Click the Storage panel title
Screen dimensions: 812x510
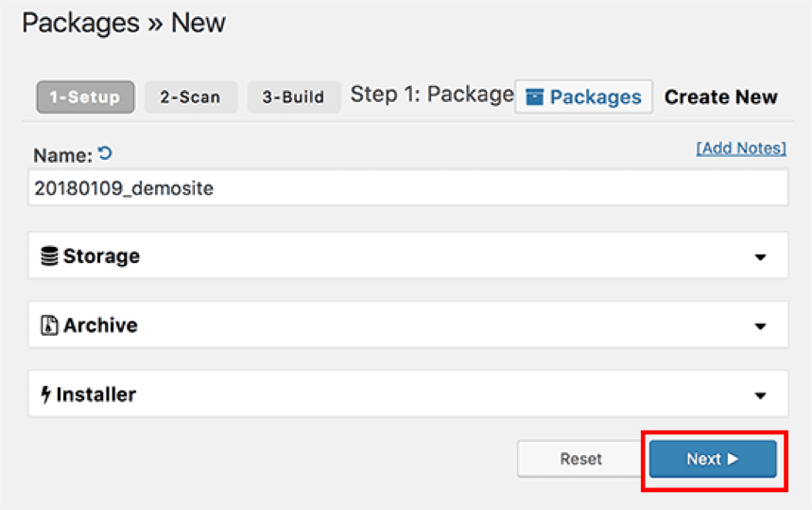pyautogui.click(x=101, y=256)
